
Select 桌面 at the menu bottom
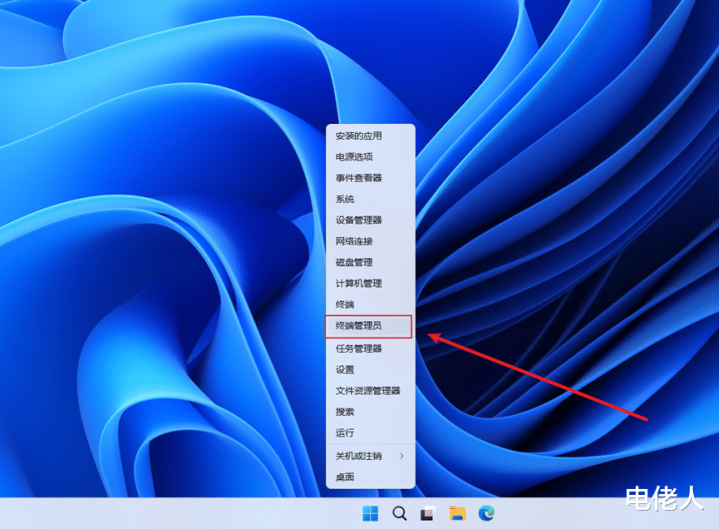click(371, 477)
